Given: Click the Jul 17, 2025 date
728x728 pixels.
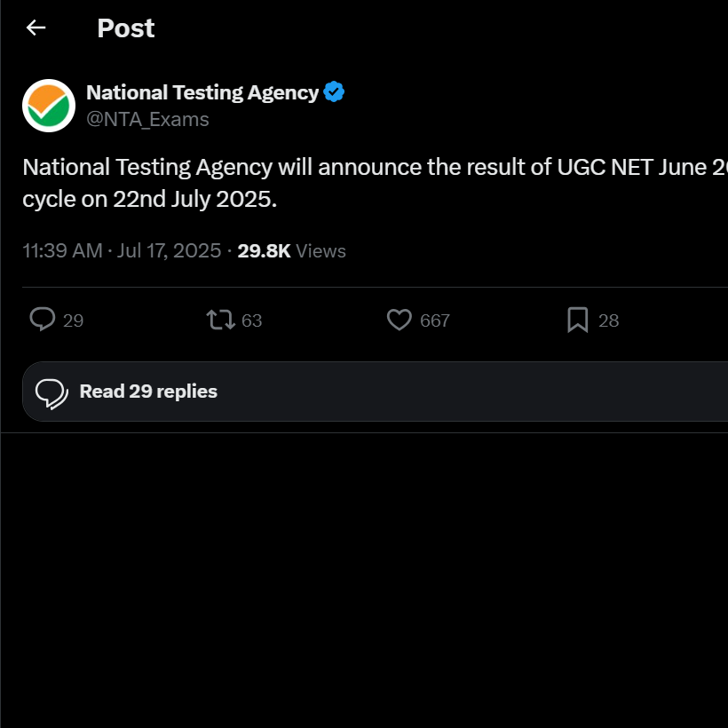Looking at the screenshot, I should point(169,251).
